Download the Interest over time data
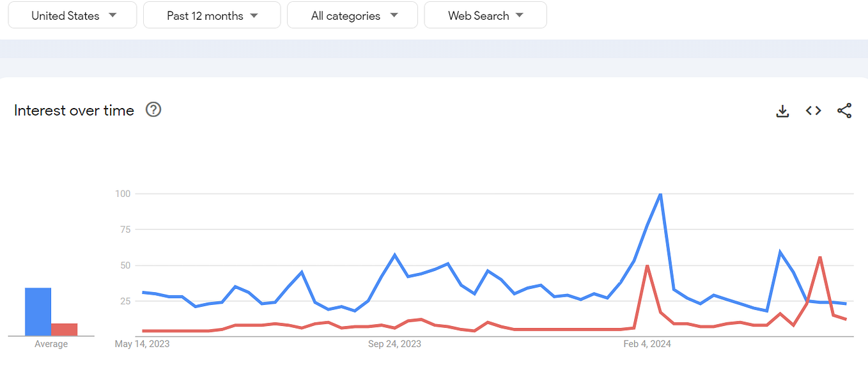Viewport: 868px width, 381px height. tap(782, 111)
